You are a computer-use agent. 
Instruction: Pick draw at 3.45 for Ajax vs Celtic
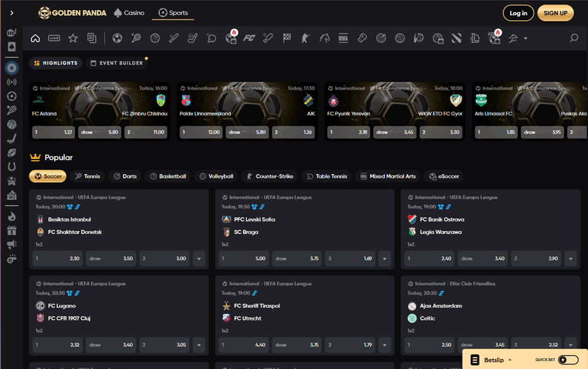tap(483, 345)
